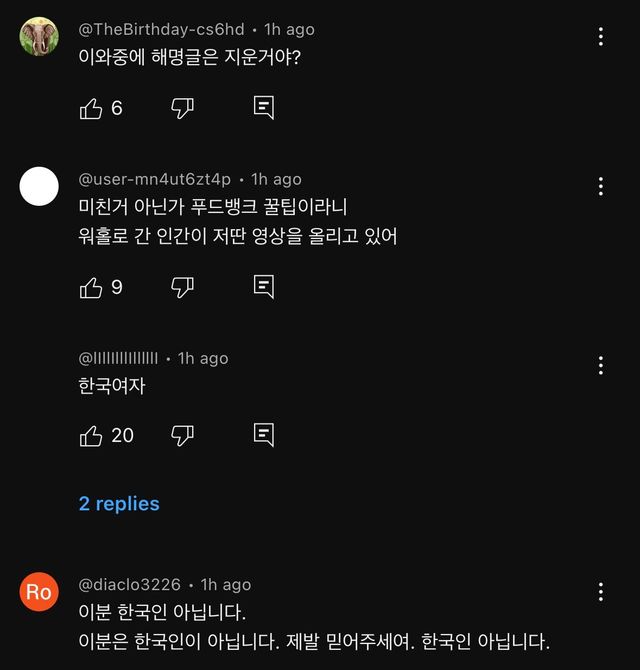
Task: Open the orange Ro avatar profile
Action: click(x=39, y=592)
